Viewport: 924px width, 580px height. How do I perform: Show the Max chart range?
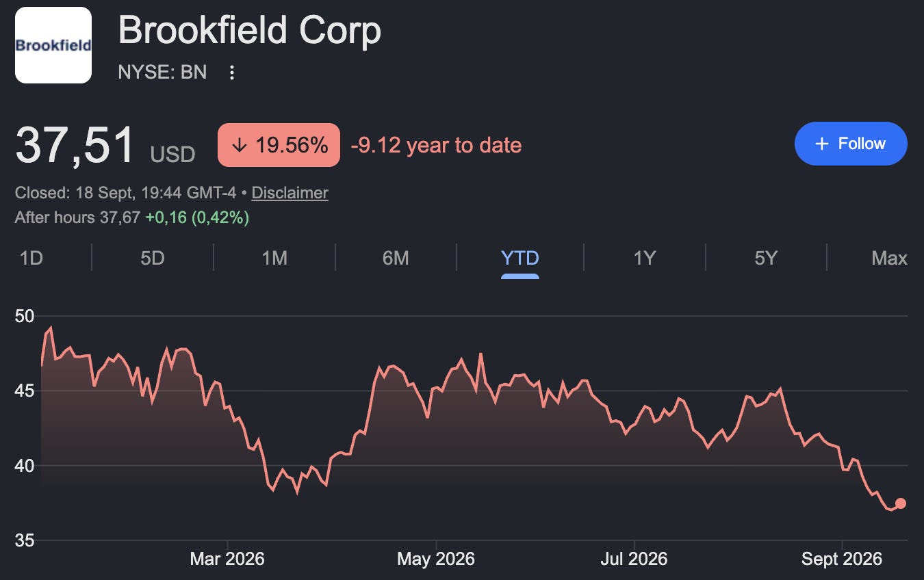(x=889, y=258)
